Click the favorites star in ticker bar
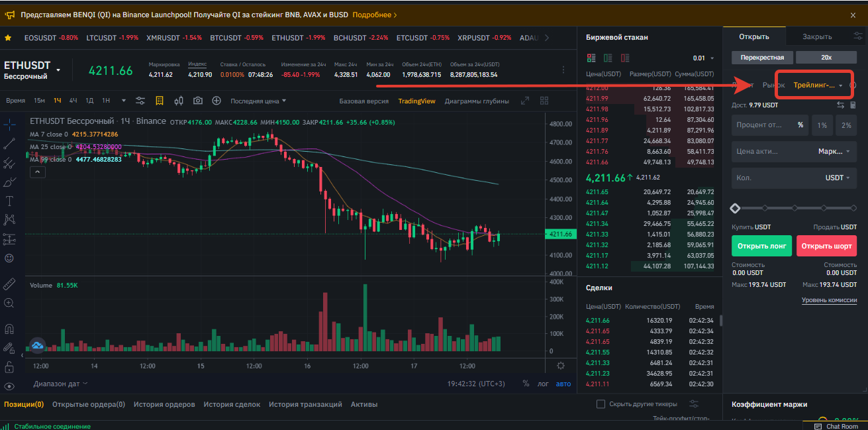The height and width of the screenshot is (430, 868). point(9,38)
